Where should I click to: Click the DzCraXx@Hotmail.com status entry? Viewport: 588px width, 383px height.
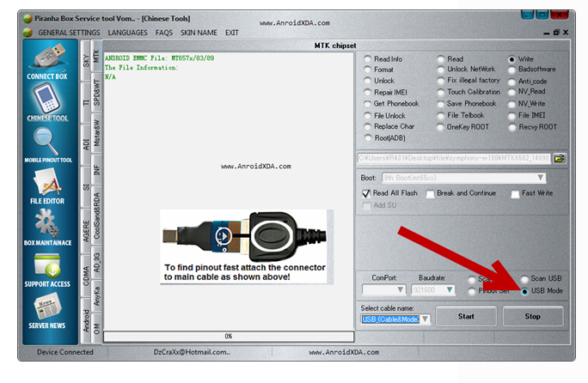click(x=191, y=352)
